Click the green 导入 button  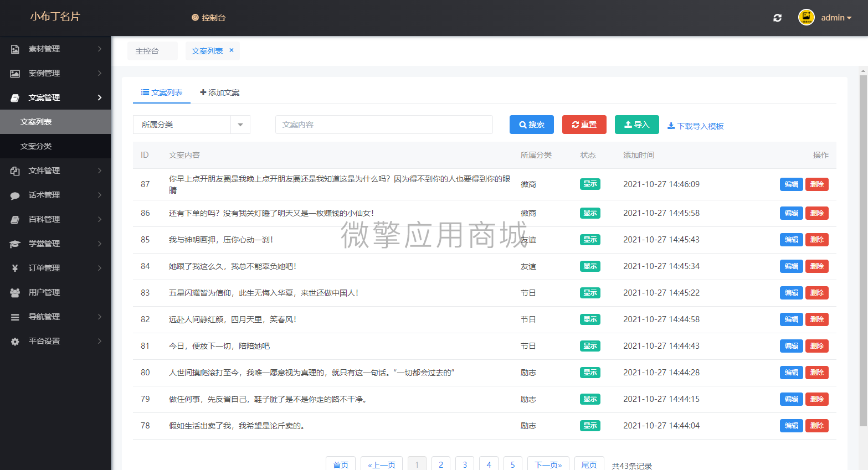[637, 125]
